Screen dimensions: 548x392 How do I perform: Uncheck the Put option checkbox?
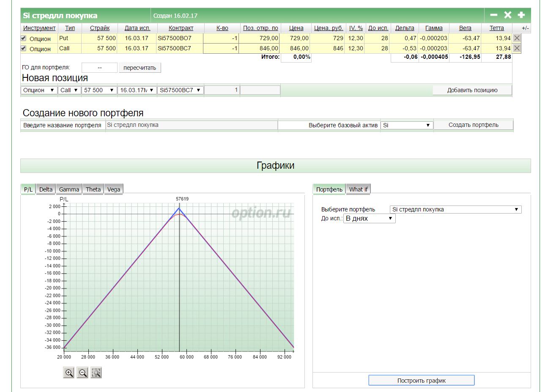point(24,38)
